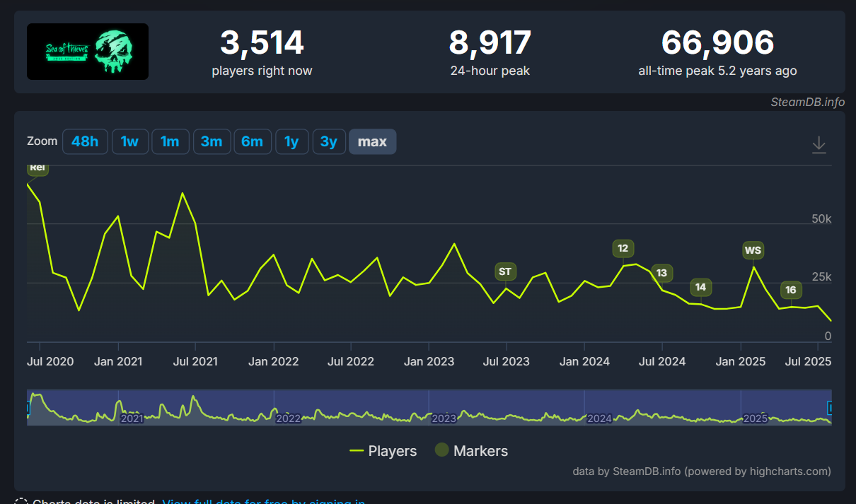Click the '24-hour peak' caption
The image size is (856, 504).
pyautogui.click(x=490, y=71)
